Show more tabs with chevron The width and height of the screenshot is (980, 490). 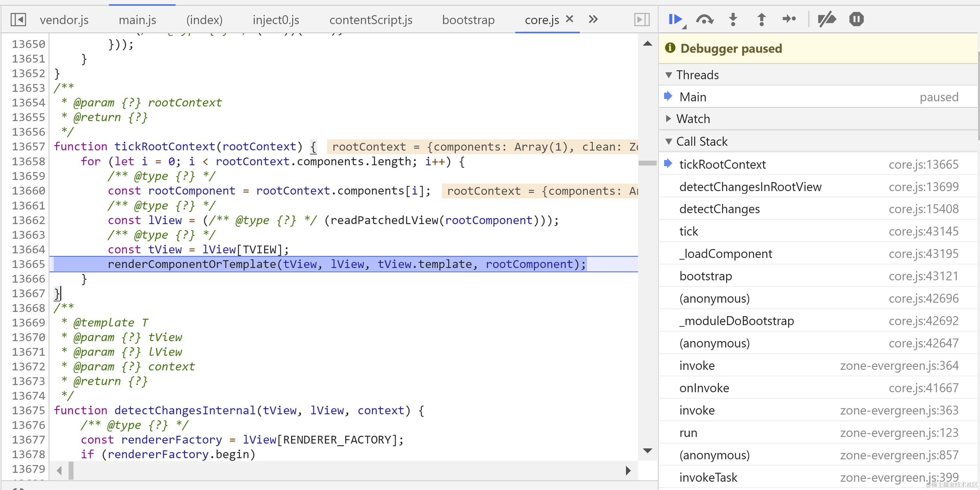(x=593, y=19)
